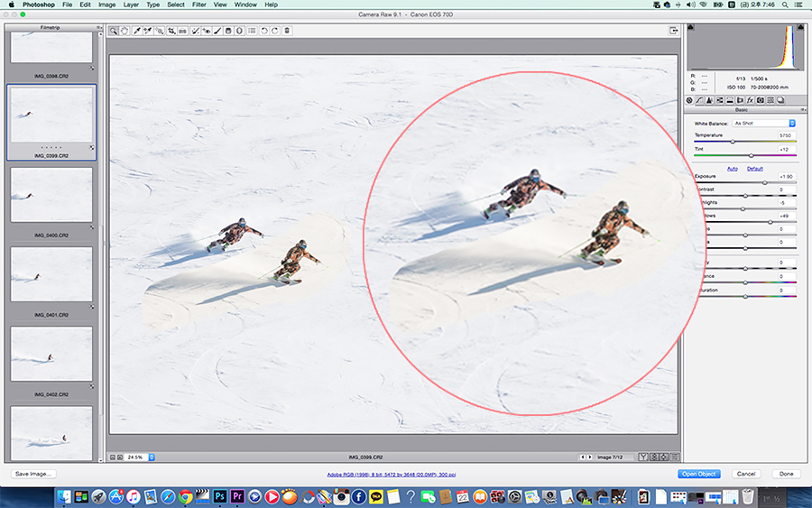Select the Red Eye Removal tool
Screen dimensions: 812x508
206,31
